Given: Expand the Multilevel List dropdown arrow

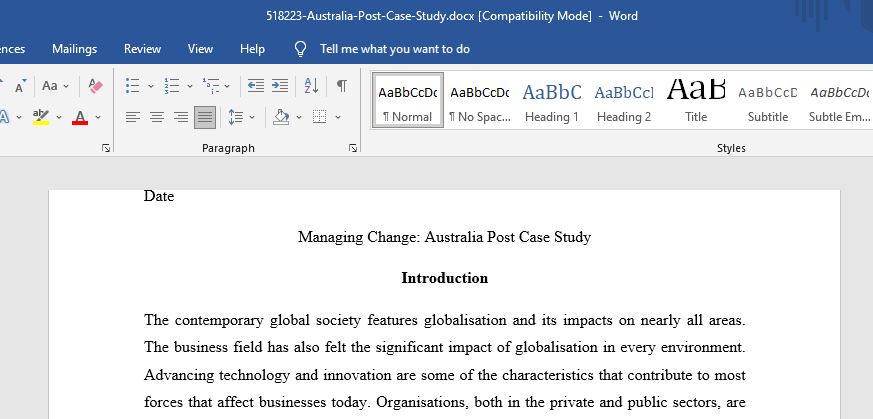Looking at the screenshot, I should (227, 86).
